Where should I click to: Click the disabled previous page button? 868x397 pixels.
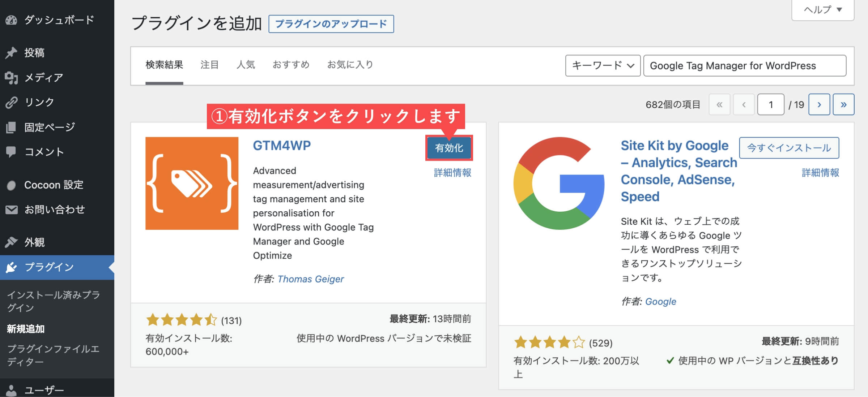[744, 104]
